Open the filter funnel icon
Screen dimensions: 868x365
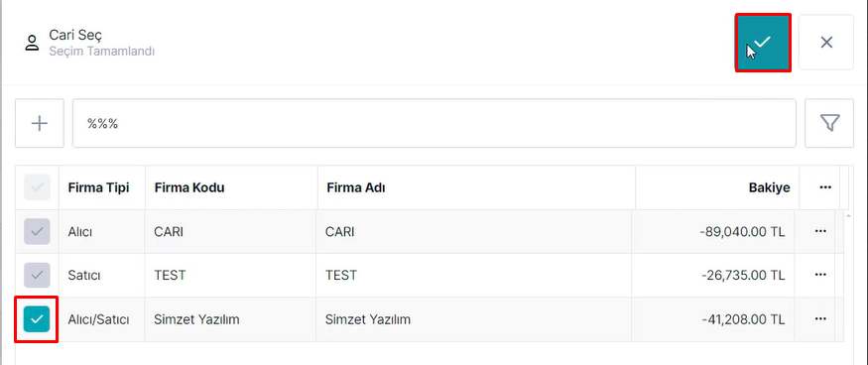(829, 123)
